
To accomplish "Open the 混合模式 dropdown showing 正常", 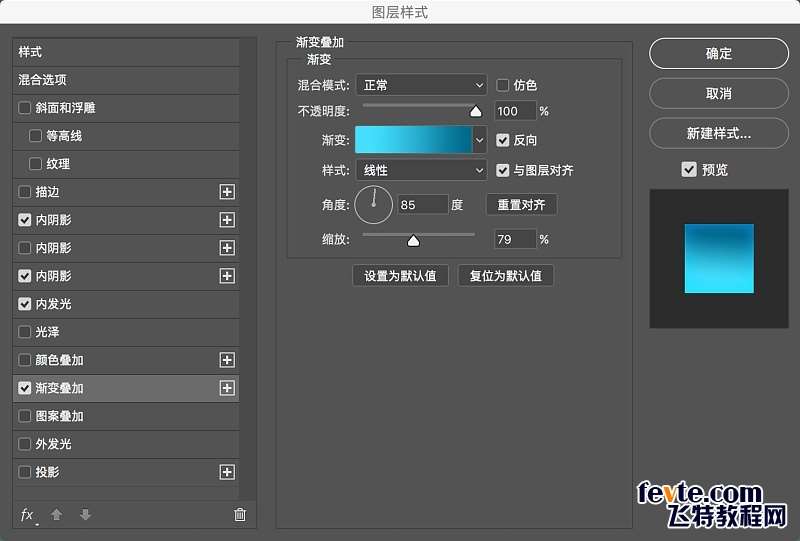I will (421, 85).
